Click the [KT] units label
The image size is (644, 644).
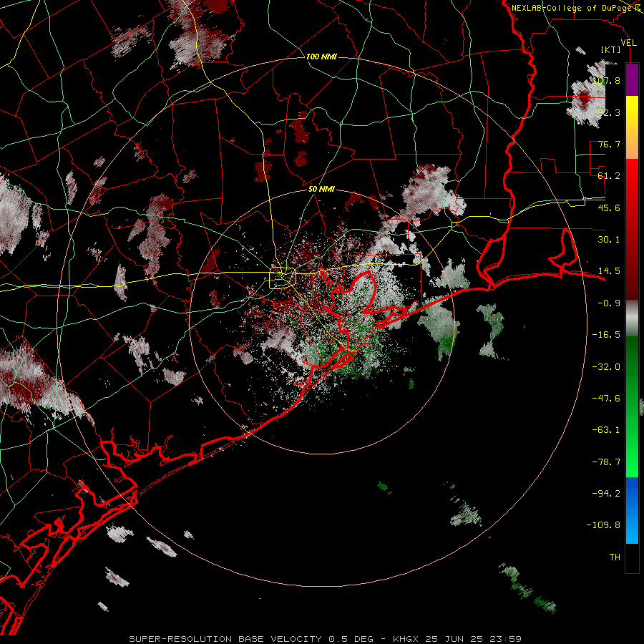click(610, 49)
